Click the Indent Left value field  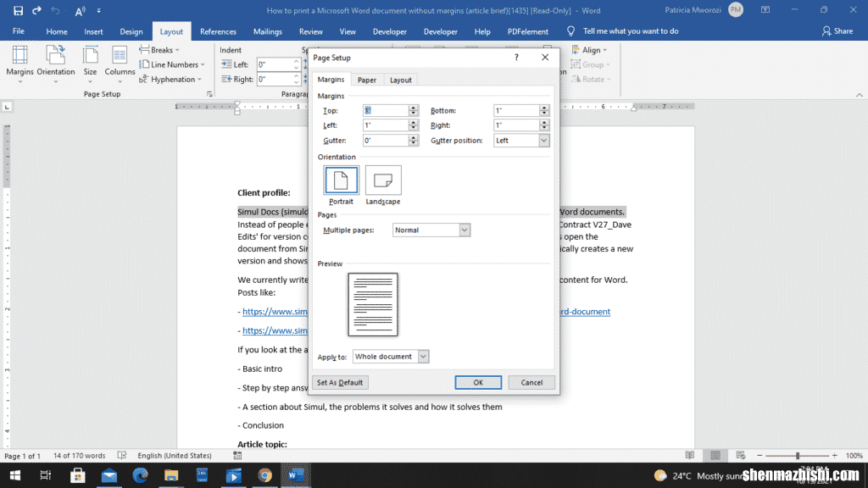(x=275, y=64)
